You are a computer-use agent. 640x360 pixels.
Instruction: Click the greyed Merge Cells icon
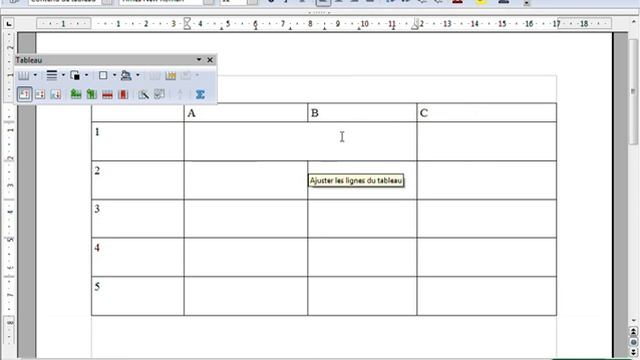(155, 76)
